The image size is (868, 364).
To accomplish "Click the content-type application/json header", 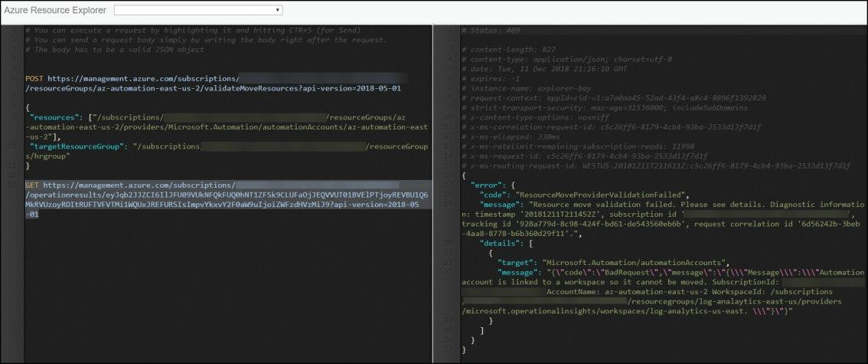I will [566, 59].
